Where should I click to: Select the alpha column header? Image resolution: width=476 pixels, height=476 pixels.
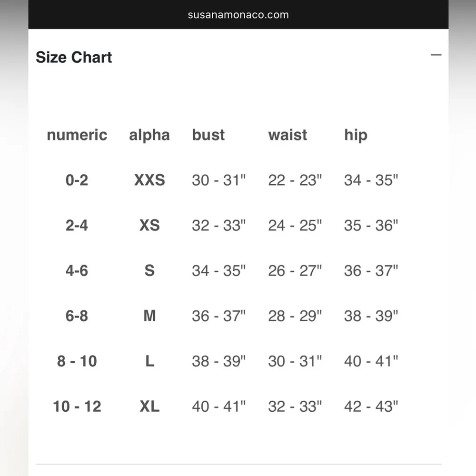[149, 135]
